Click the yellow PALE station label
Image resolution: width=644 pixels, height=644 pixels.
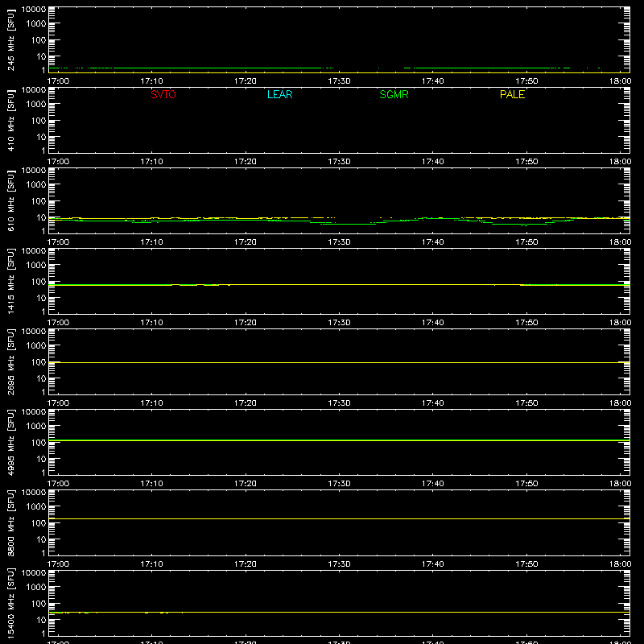(x=512, y=94)
